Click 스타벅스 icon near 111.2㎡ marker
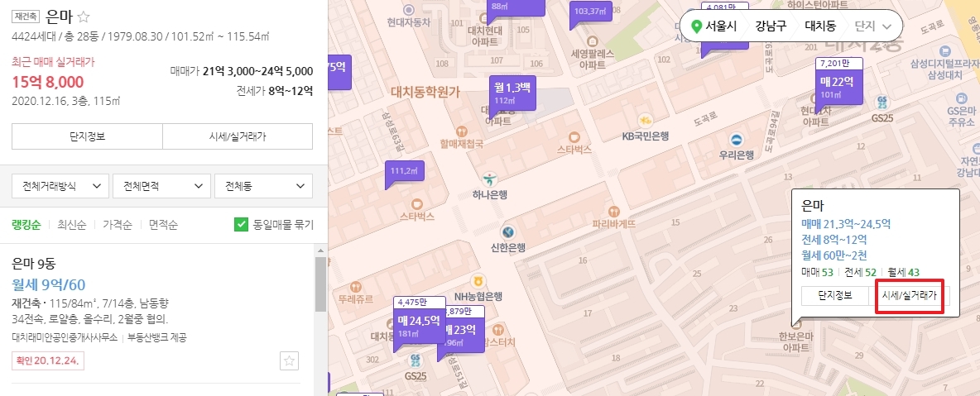This screenshot has height=396, width=980. click(417, 203)
